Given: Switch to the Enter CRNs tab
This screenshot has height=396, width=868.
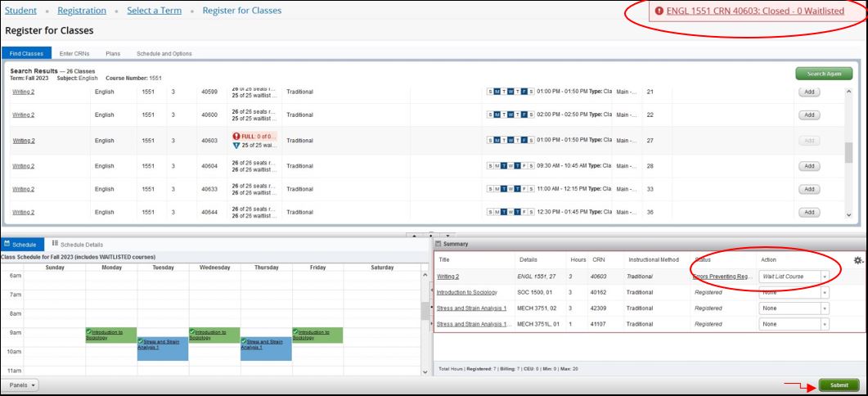Looking at the screenshot, I should coord(74,53).
